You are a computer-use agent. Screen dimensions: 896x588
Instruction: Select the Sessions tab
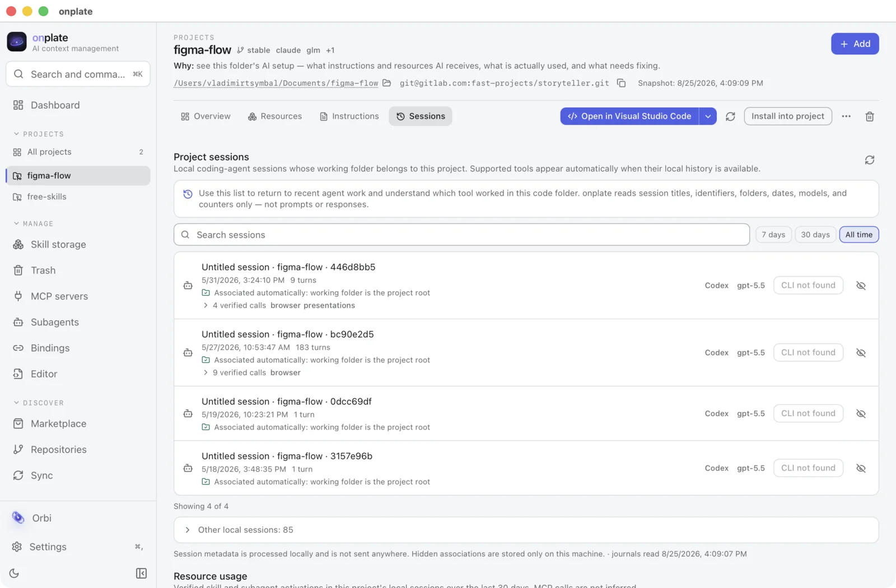click(421, 116)
